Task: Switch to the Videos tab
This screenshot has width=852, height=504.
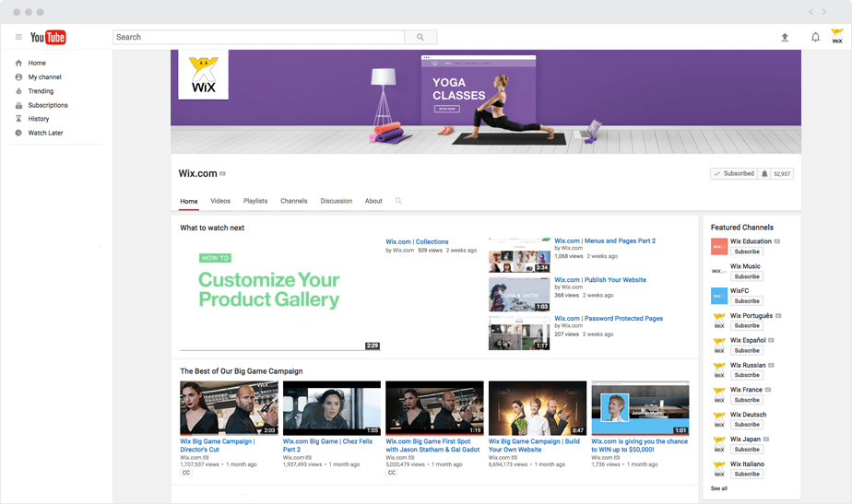Action: click(220, 201)
